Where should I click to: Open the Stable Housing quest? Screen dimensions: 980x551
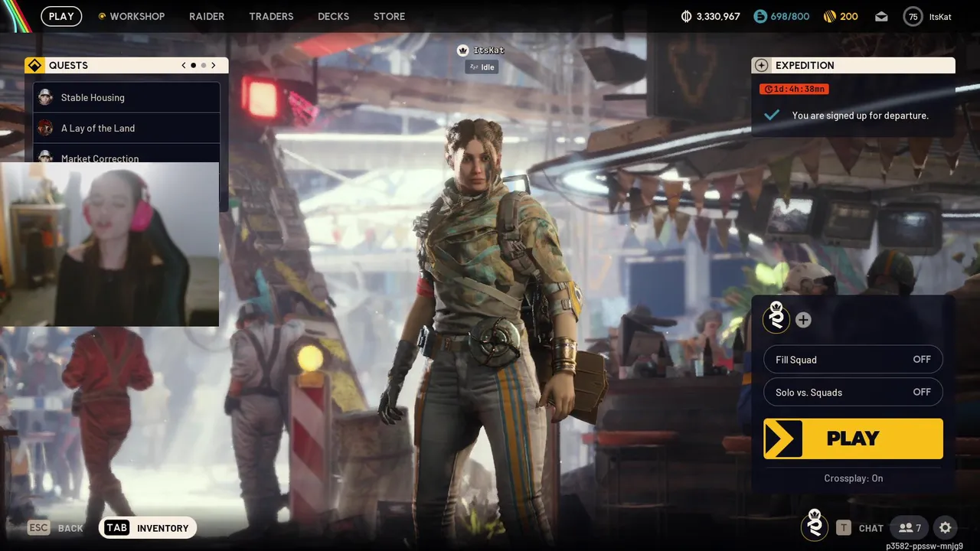[x=126, y=98]
